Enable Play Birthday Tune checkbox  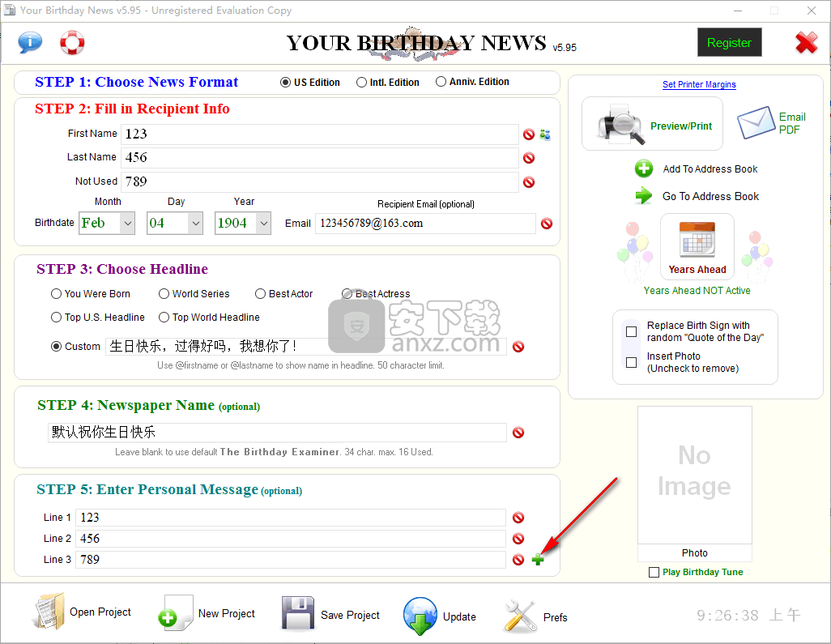coord(654,573)
